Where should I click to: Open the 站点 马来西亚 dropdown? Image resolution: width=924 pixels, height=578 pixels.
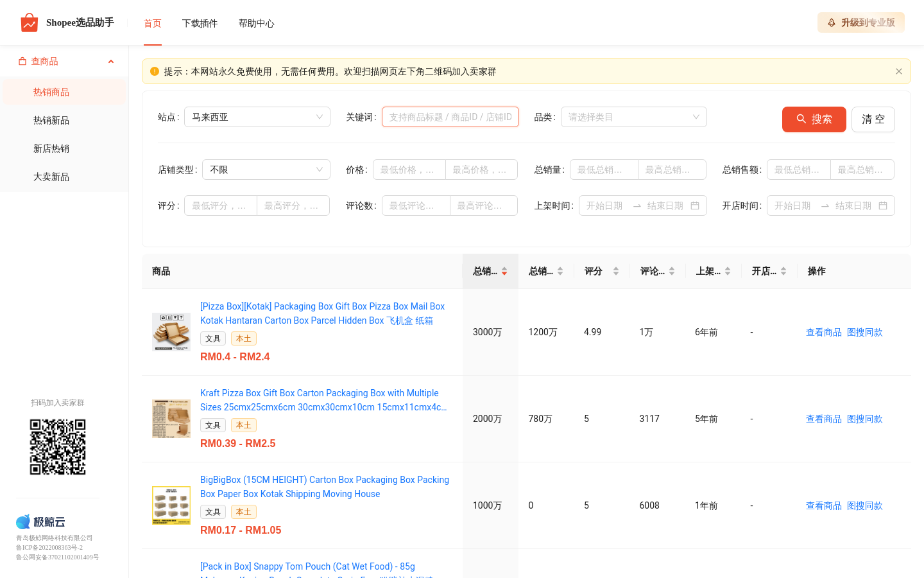(257, 117)
